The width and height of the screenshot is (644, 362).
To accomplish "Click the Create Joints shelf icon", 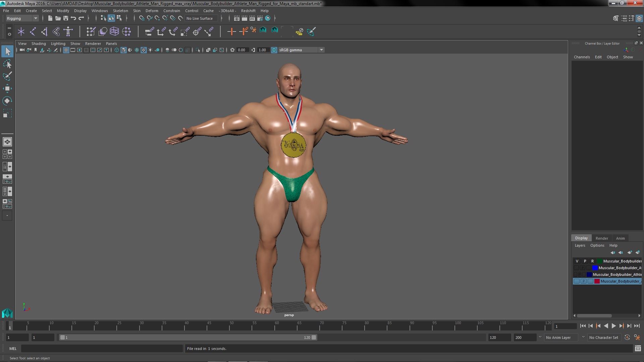I will tap(33, 32).
